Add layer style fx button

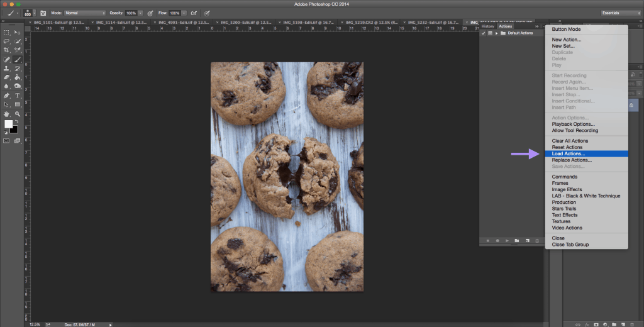[x=587, y=324]
